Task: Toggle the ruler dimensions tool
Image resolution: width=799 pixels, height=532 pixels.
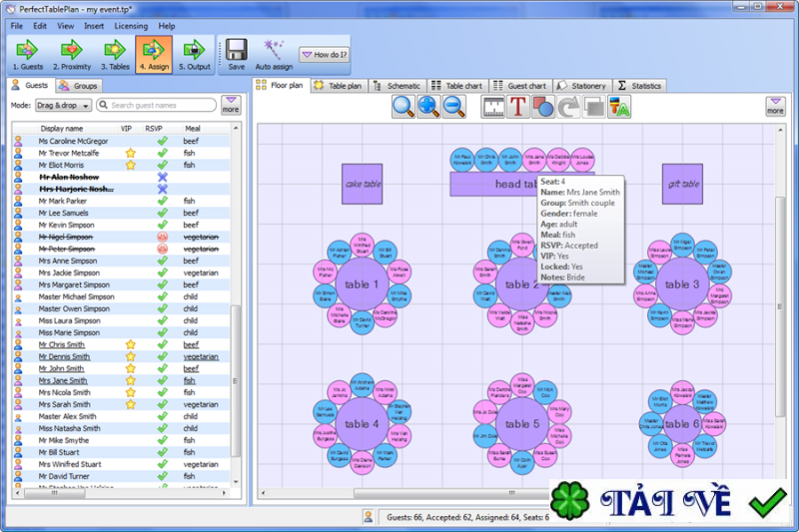Action: point(492,107)
